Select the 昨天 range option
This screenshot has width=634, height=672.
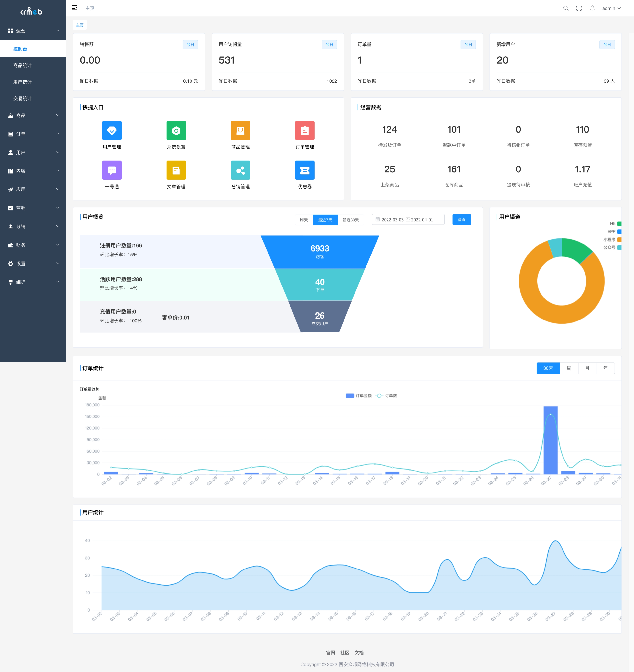[304, 220]
